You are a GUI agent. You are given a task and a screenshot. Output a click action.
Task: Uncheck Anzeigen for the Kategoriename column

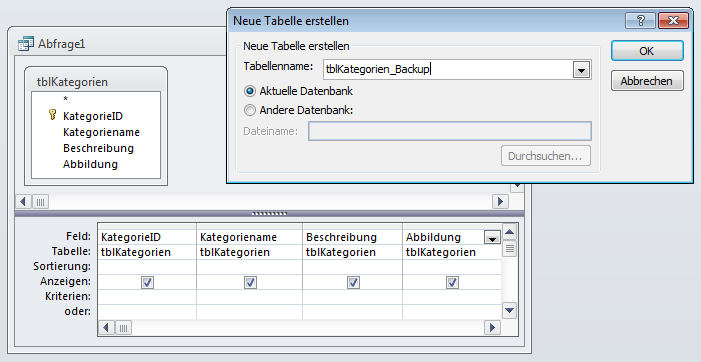pos(250,282)
